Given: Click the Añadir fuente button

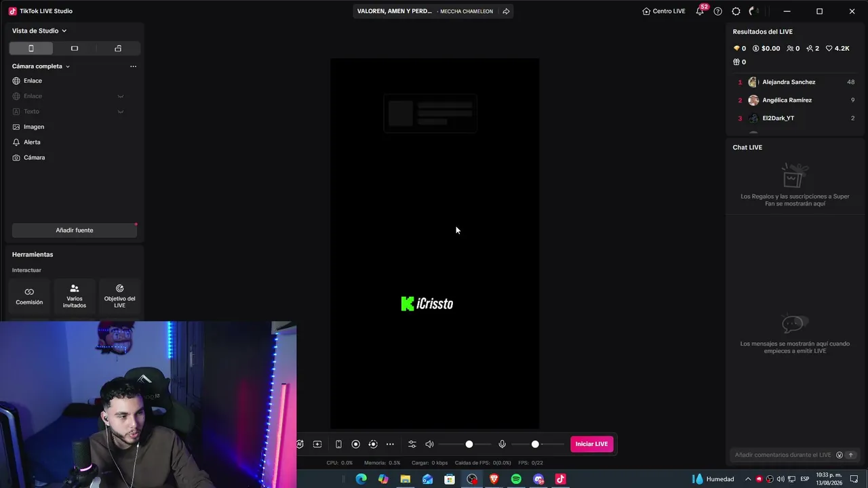Looking at the screenshot, I should [x=75, y=230].
